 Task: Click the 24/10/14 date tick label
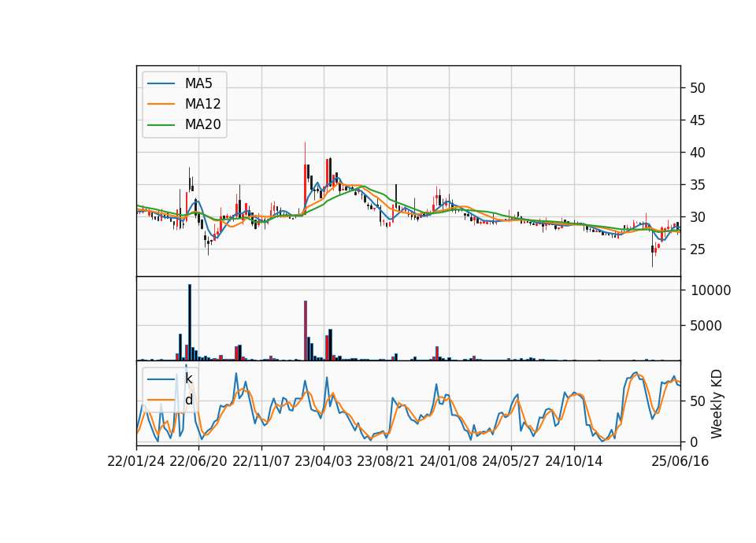click(574, 461)
